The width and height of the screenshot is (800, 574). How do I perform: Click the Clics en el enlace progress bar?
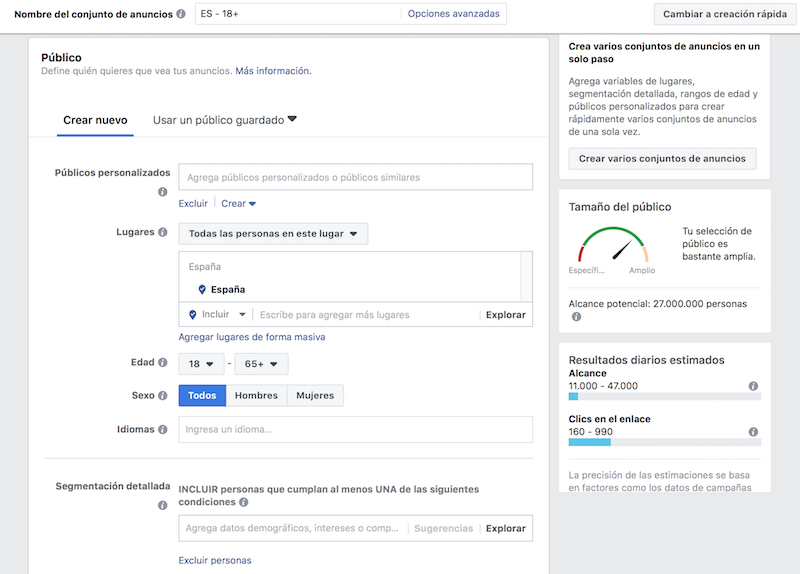tap(664, 442)
